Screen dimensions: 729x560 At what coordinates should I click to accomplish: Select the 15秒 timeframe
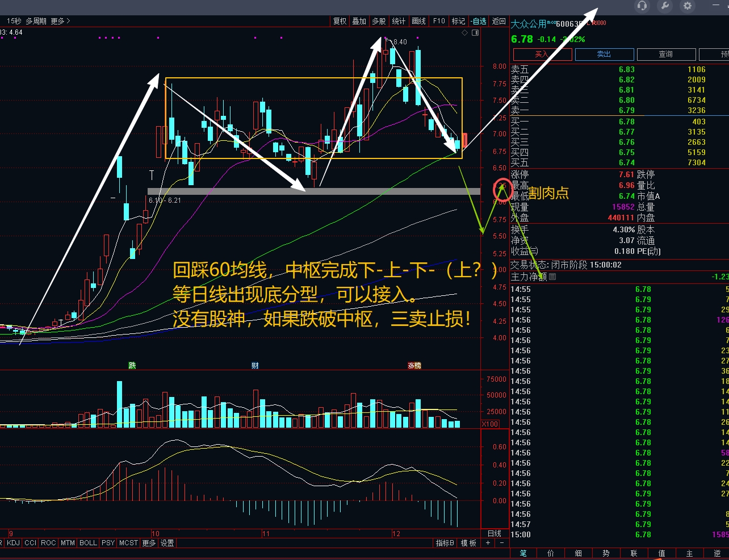[x=14, y=21]
